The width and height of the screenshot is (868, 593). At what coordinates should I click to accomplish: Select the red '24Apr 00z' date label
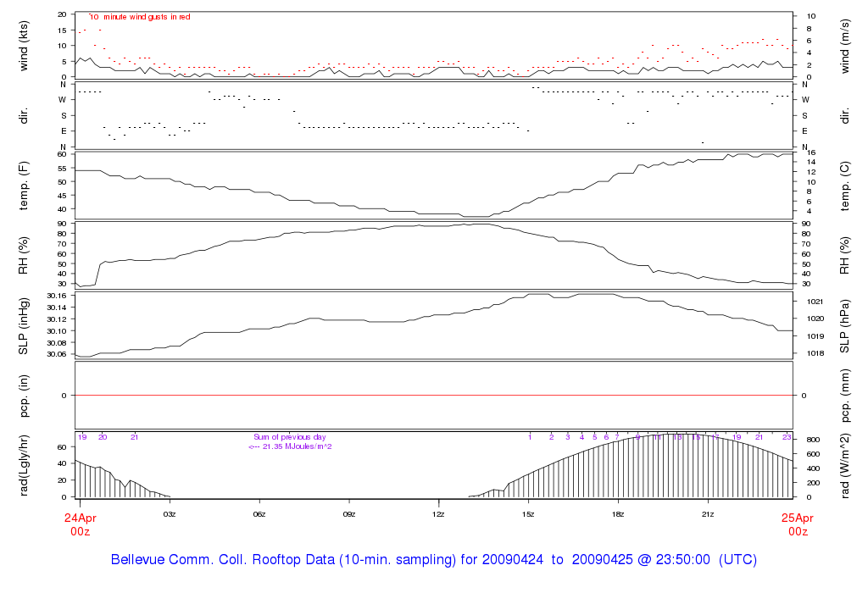pyautogui.click(x=81, y=524)
